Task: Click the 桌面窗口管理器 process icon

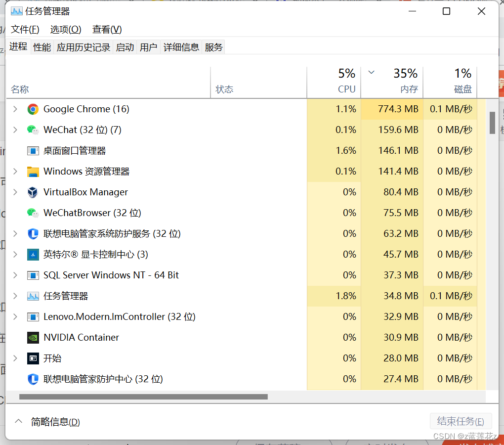Action: (x=33, y=151)
